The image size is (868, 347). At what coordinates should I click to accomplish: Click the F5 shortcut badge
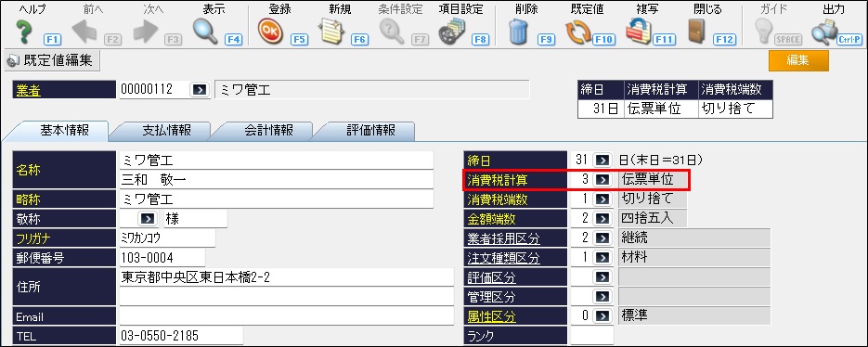pyautogui.click(x=300, y=40)
